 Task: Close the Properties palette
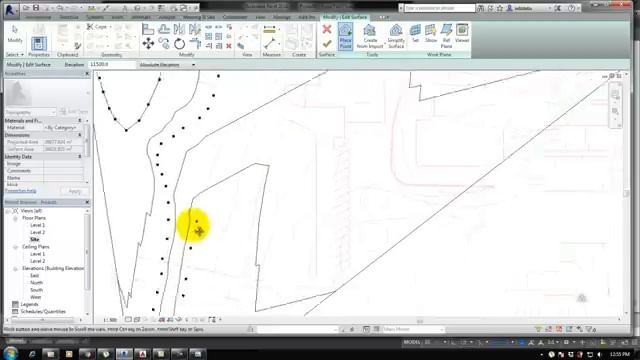tap(87, 74)
